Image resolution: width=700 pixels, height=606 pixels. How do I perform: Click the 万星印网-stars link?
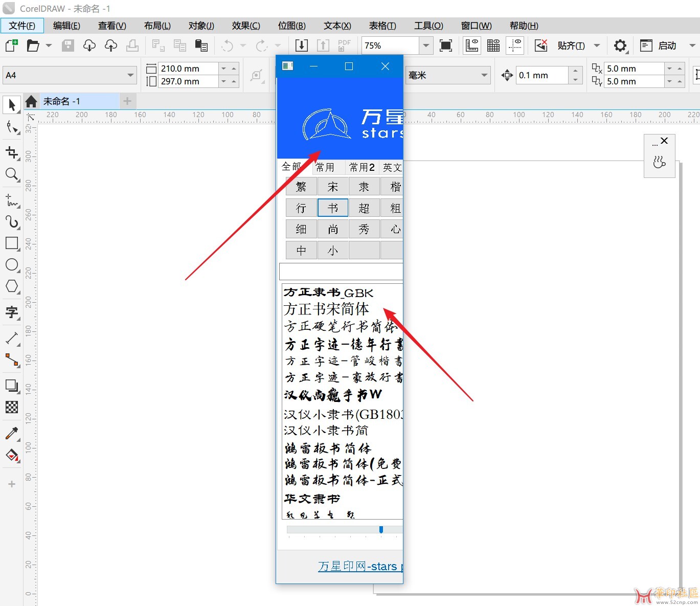pyautogui.click(x=360, y=566)
